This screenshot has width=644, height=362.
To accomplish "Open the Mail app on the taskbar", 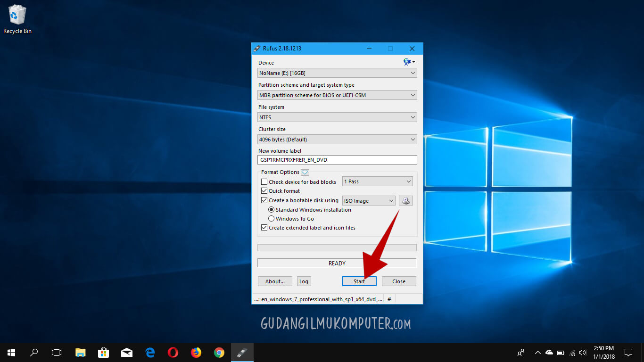I will point(127,353).
